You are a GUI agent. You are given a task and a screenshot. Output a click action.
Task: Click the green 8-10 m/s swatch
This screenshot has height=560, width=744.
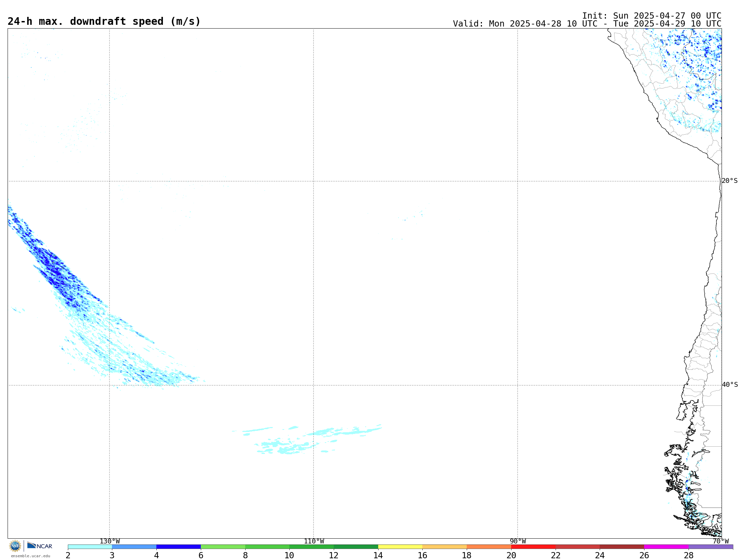[267, 547]
